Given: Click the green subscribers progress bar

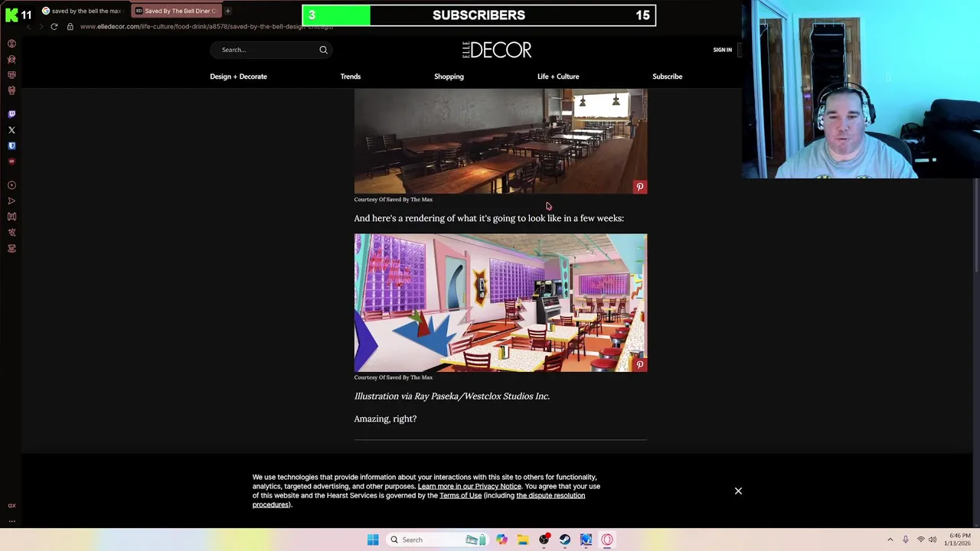Looking at the screenshot, I should 336,15.
